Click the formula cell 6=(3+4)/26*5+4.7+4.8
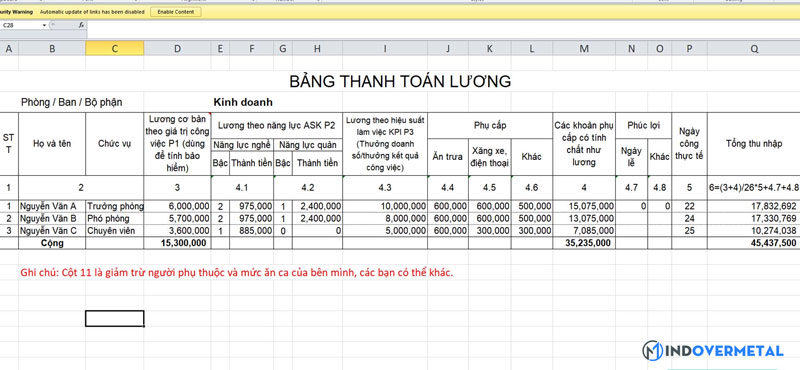This screenshot has height=370, width=800. (x=753, y=188)
